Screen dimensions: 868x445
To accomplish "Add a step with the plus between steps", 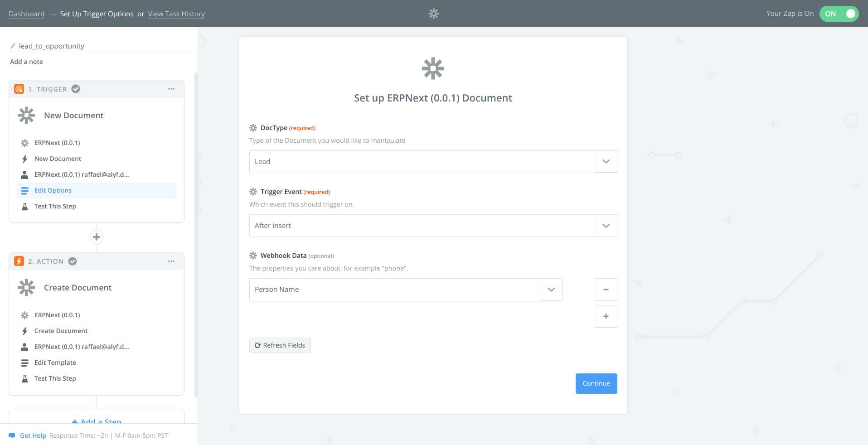I will coord(97,237).
